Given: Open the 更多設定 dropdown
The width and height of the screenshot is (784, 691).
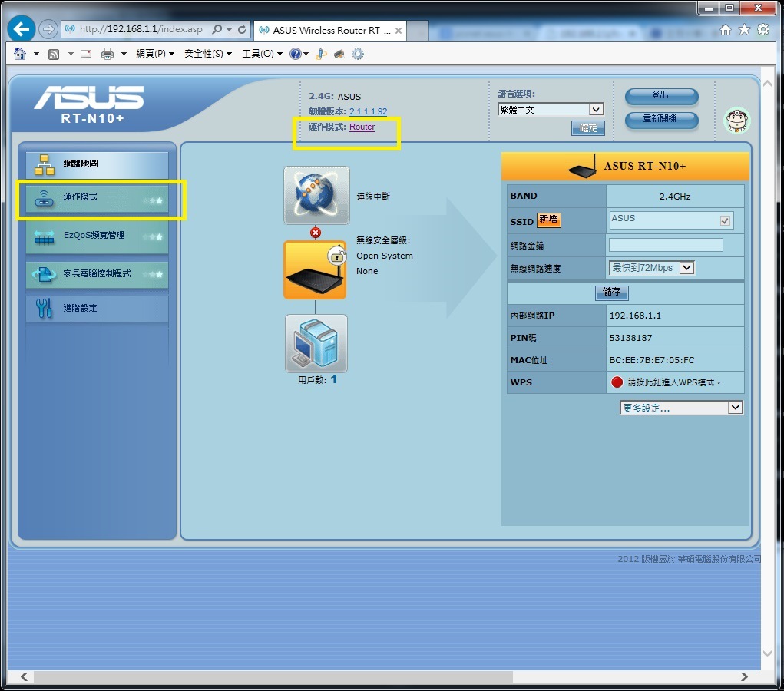Looking at the screenshot, I should point(681,408).
